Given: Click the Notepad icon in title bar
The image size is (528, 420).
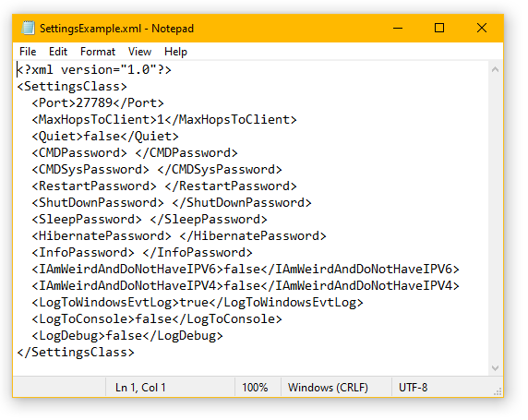Looking at the screenshot, I should click(x=28, y=28).
